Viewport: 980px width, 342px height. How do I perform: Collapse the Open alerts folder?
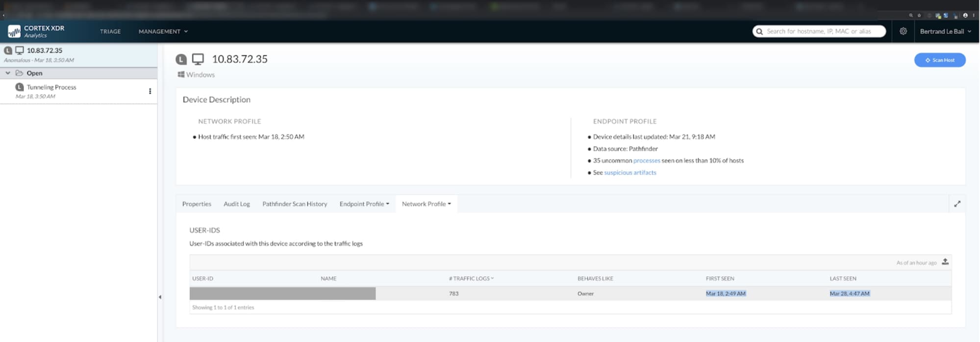(8, 73)
